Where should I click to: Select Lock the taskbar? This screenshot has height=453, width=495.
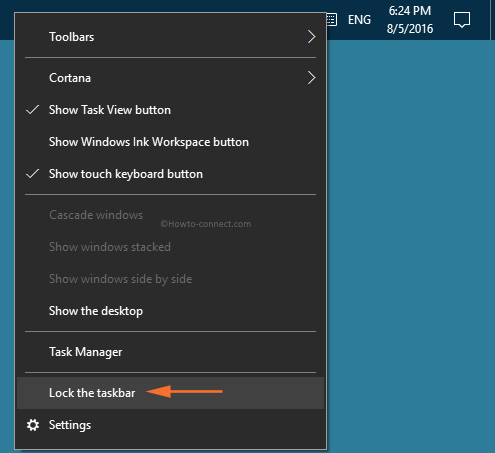pyautogui.click(x=170, y=393)
